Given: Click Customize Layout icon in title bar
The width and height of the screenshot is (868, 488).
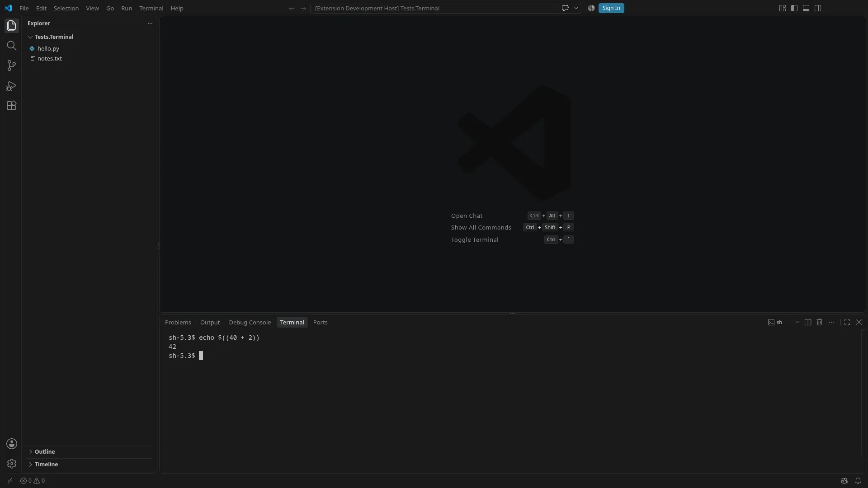Looking at the screenshot, I should click(x=783, y=8).
